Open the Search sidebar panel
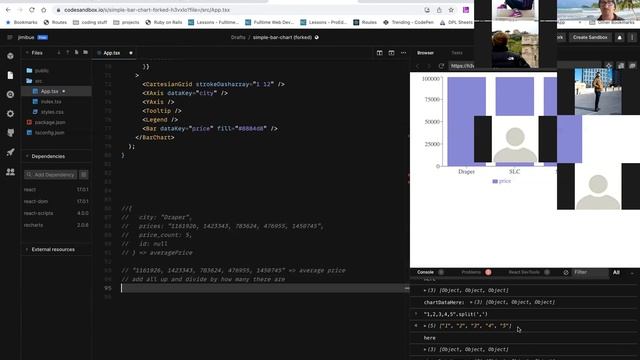The image size is (640, 360). click(10, 94)
